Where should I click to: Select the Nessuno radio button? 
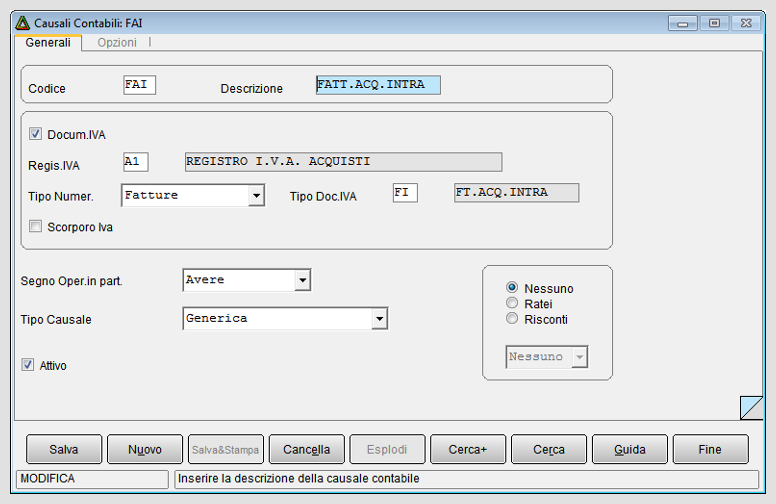(x=512, y=288)
